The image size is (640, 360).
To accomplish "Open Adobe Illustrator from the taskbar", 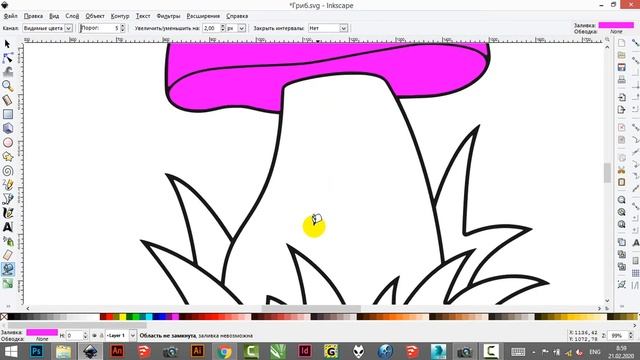I will click(x=198, y=351).
